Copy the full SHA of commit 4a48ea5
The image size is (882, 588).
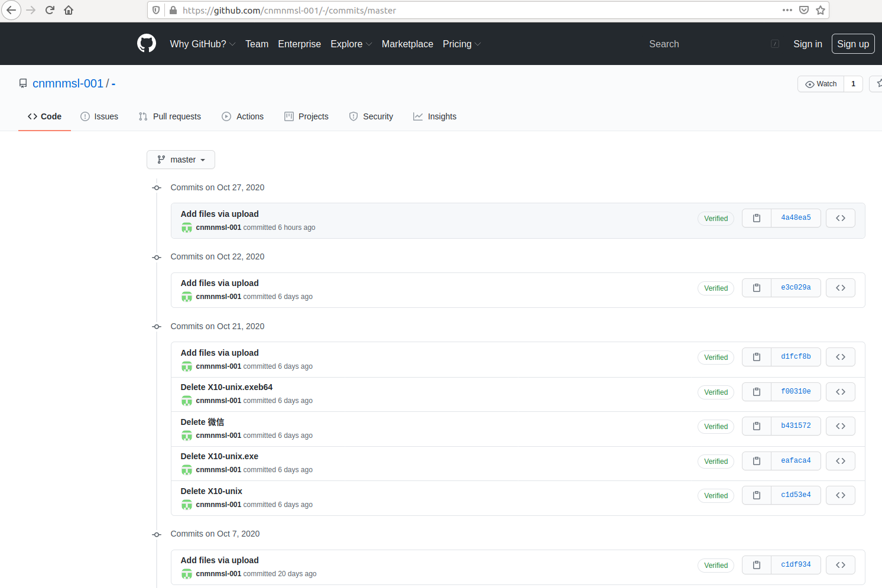(756, 217)
